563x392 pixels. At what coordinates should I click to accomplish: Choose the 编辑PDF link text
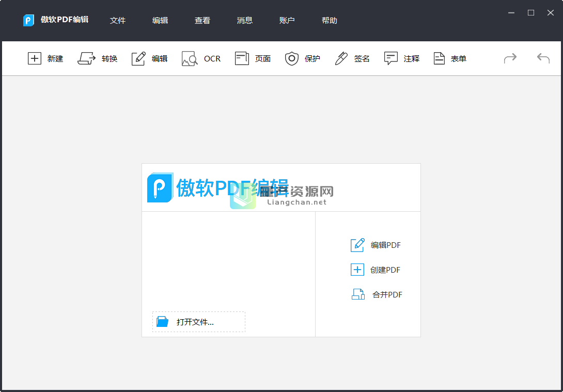[386, 245]
